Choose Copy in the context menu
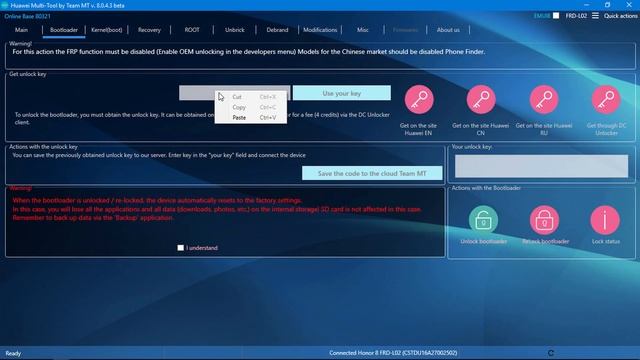Screen dimensions: 640x360 click(251, 107)
